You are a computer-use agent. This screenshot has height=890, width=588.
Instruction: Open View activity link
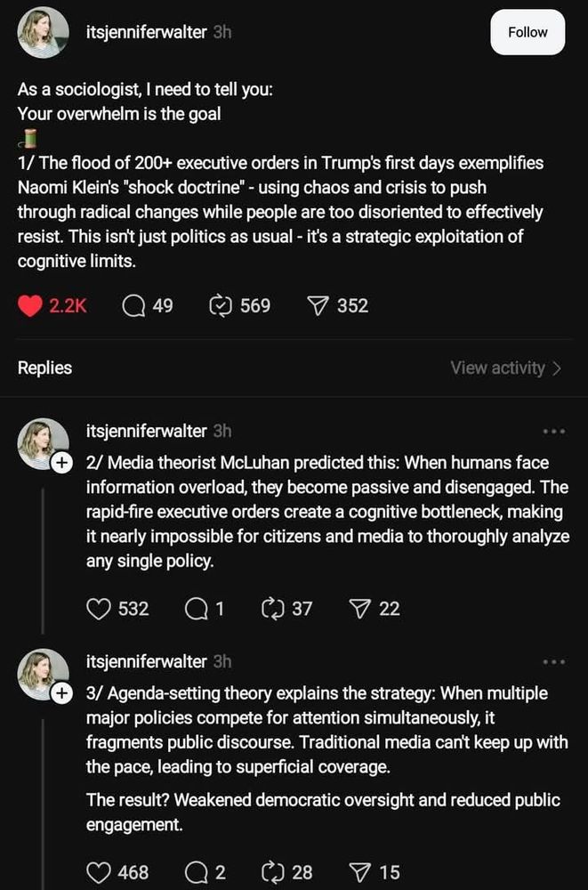[505, 368]
